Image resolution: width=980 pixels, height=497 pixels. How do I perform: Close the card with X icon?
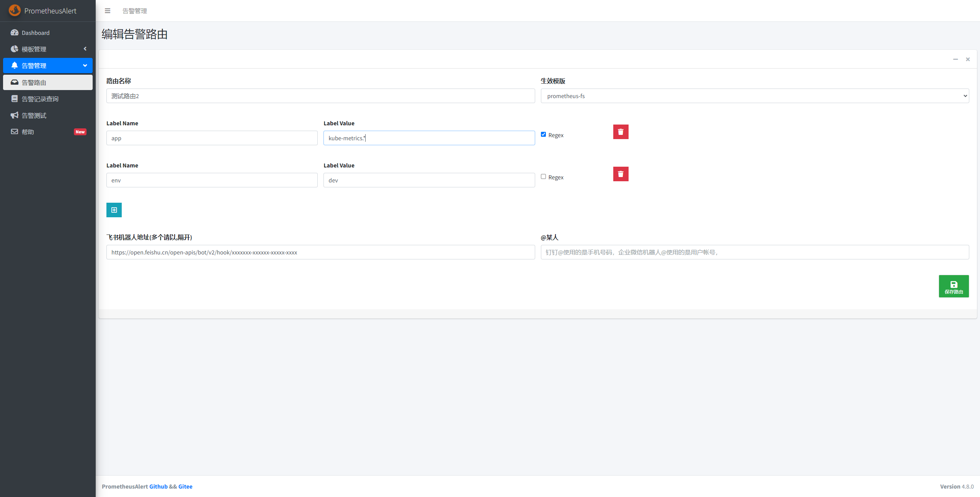968,59
